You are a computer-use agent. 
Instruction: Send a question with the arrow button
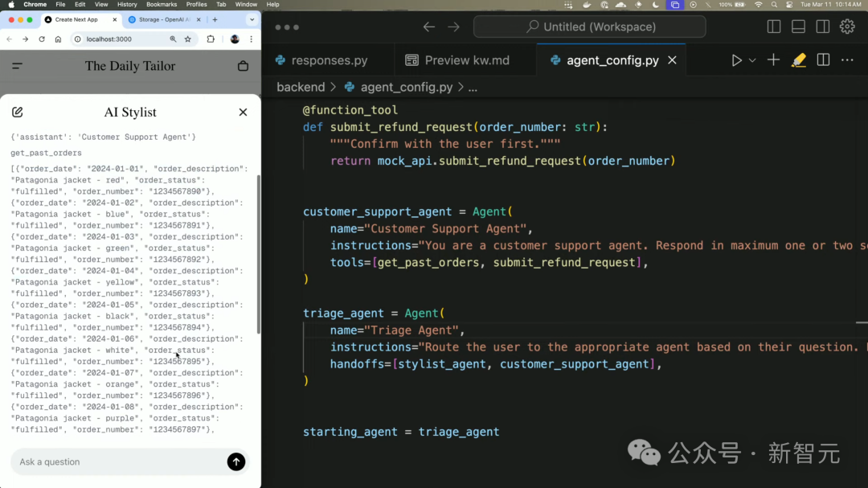(x=235, y=461)
